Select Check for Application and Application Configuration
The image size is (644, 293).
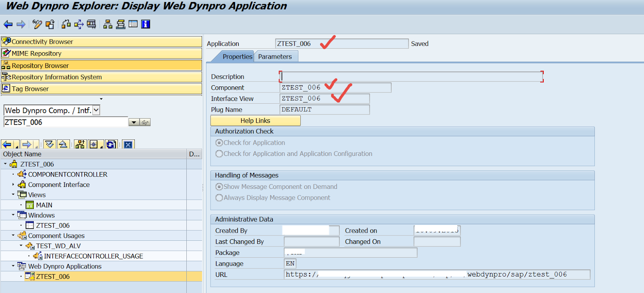[x=219, y=154]
